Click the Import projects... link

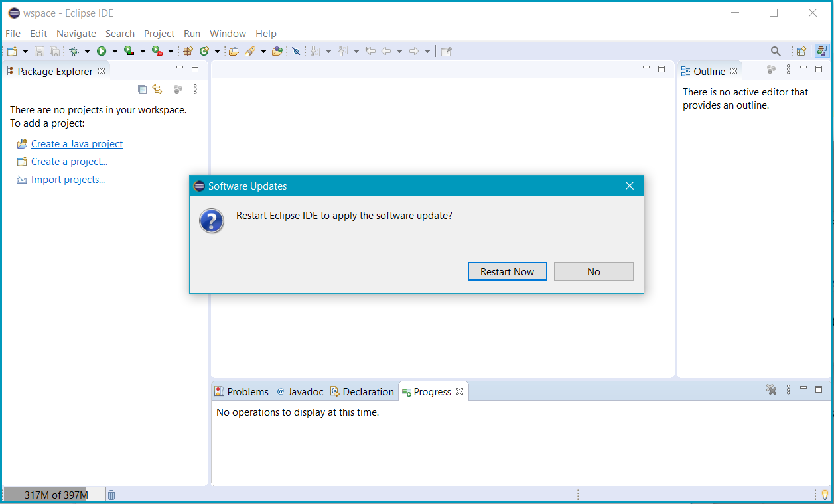click(68, 179)
